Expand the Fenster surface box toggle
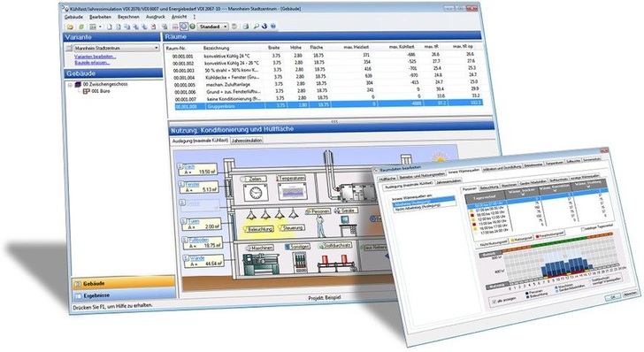This screenshot has width=644, height=352. click(x=181, y=185)
